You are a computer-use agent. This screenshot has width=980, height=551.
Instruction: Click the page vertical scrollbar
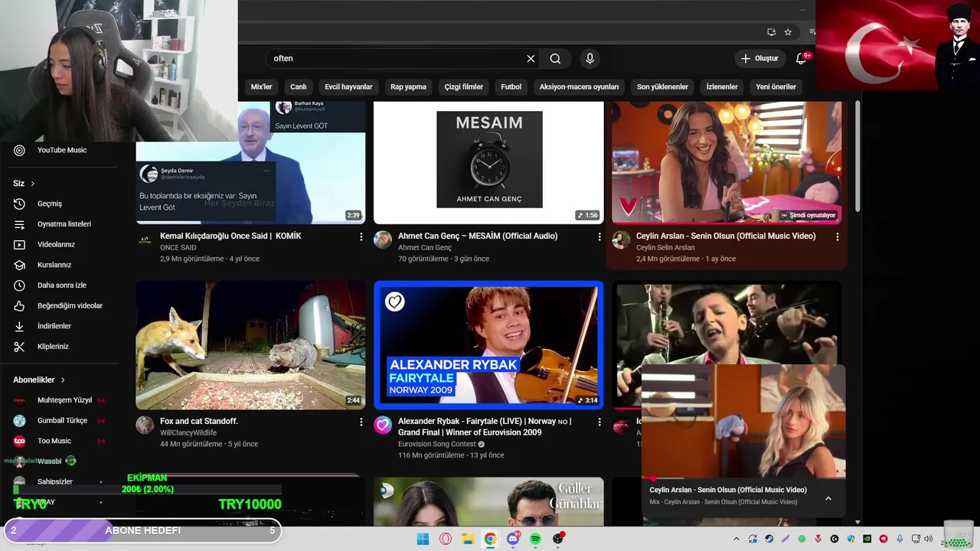857,157
